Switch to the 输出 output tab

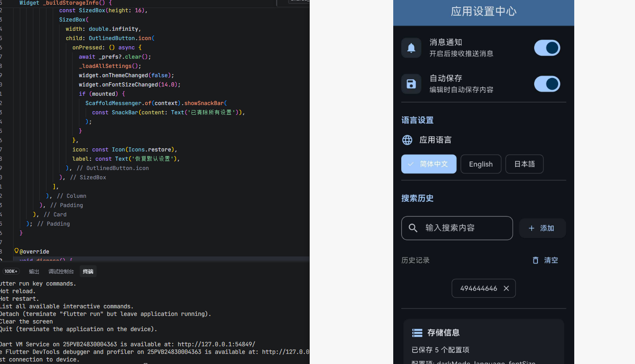[x=34, y=272]
